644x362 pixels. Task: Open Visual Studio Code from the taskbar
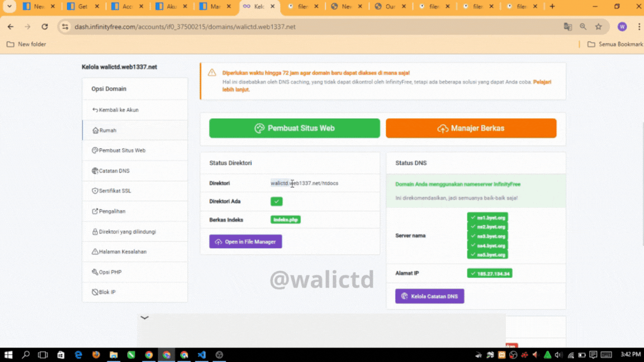point(202,354)
